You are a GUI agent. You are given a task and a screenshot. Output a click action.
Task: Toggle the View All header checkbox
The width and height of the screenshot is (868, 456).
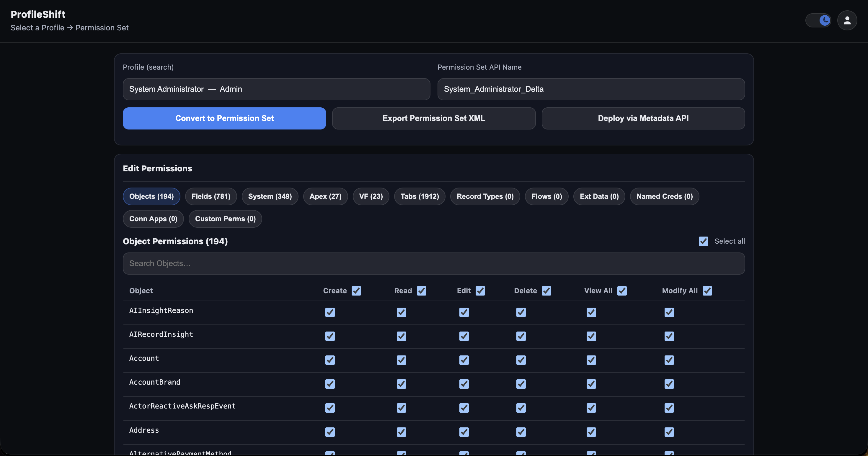pyautogui.click(x=622, y=291)
